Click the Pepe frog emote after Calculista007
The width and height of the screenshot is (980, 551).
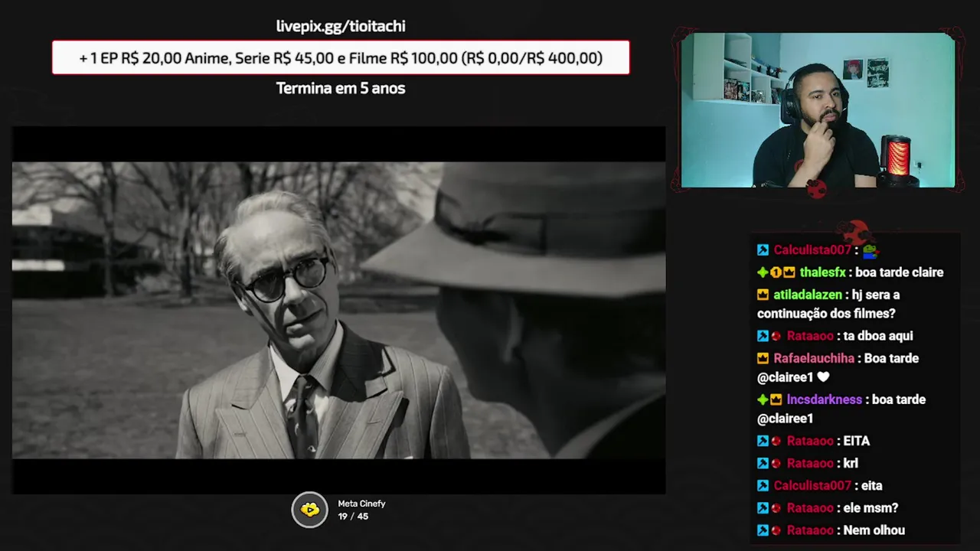(x=871, y=249)
